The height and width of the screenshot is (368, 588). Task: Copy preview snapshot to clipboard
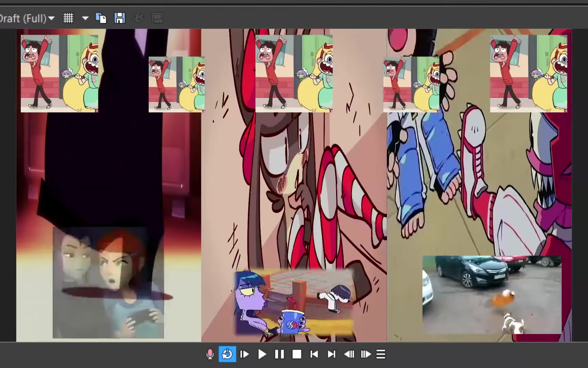tap(101, 18)
